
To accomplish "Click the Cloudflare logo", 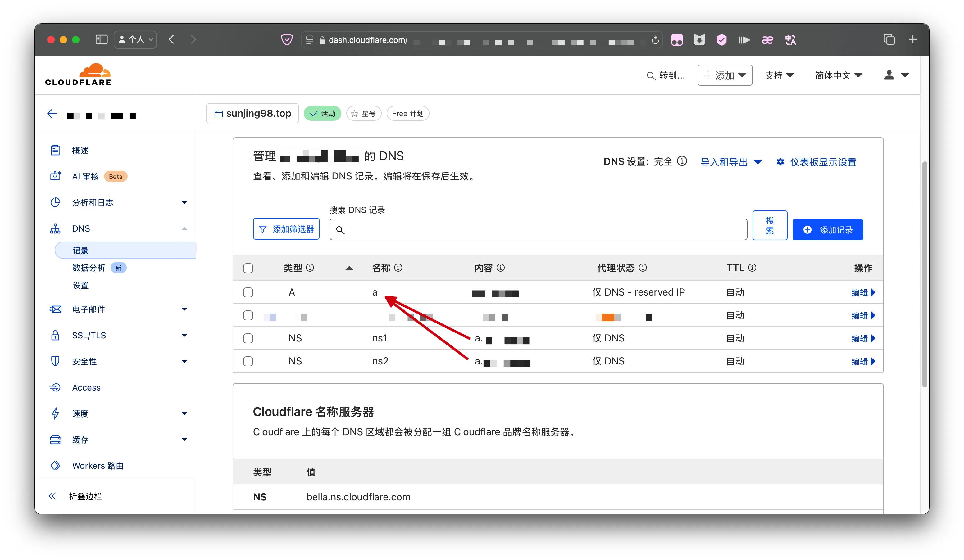I will (x=78, y=75).
